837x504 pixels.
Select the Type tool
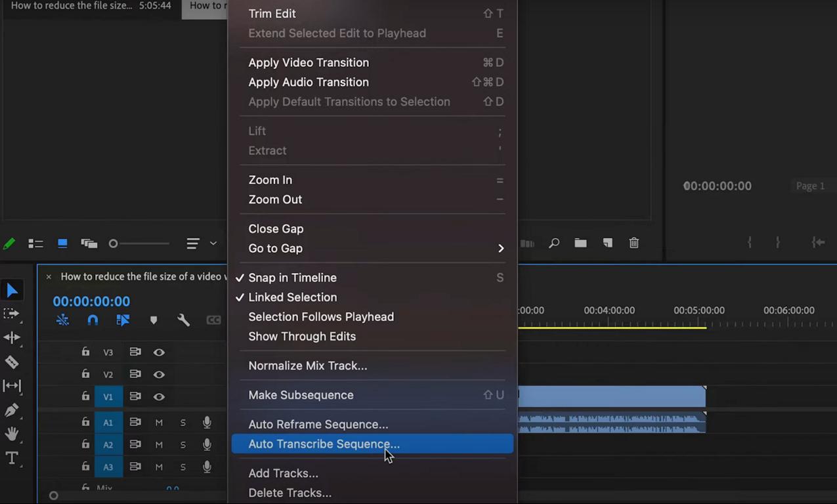[x=12, y=458]
